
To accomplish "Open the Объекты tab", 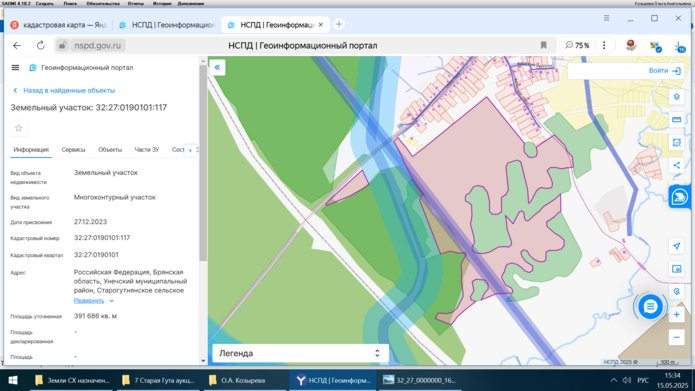I will pos(110,150).
